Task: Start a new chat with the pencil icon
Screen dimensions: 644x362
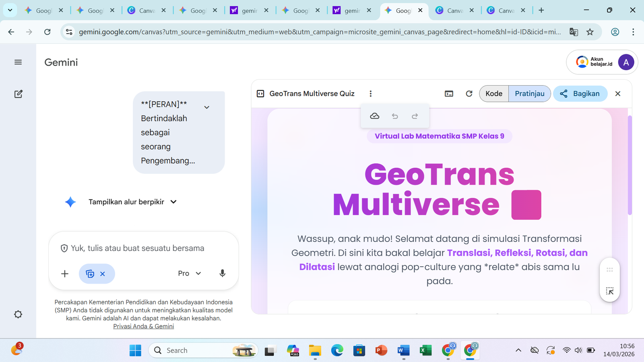Action: pos(18,94)
